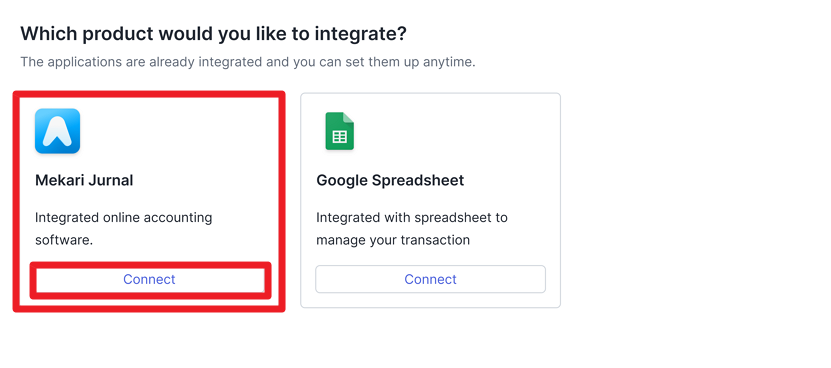Select the Mekari Jurnal product title
The width and height of the screenshot is (831, 368).
click(84, 180)
